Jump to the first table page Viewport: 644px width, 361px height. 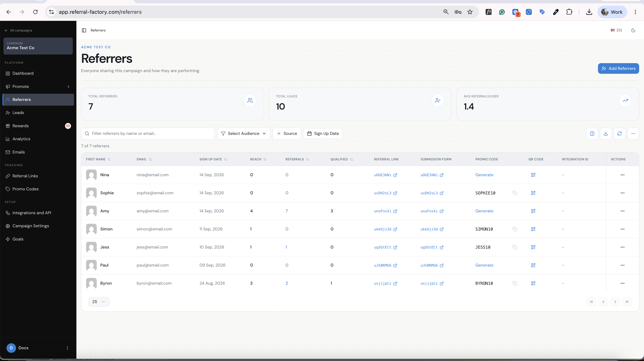[591, 302]
